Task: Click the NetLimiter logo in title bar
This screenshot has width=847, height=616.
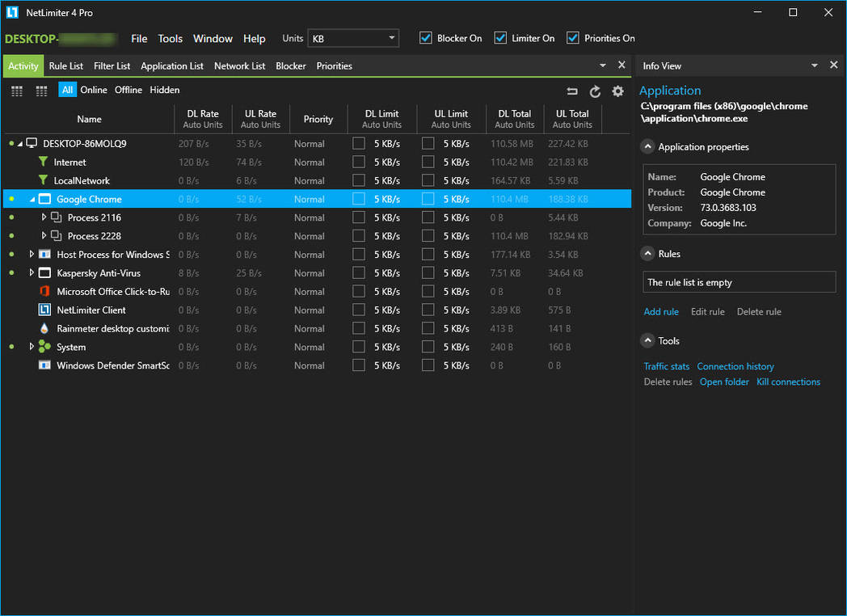Action: (x=12, y=12)
